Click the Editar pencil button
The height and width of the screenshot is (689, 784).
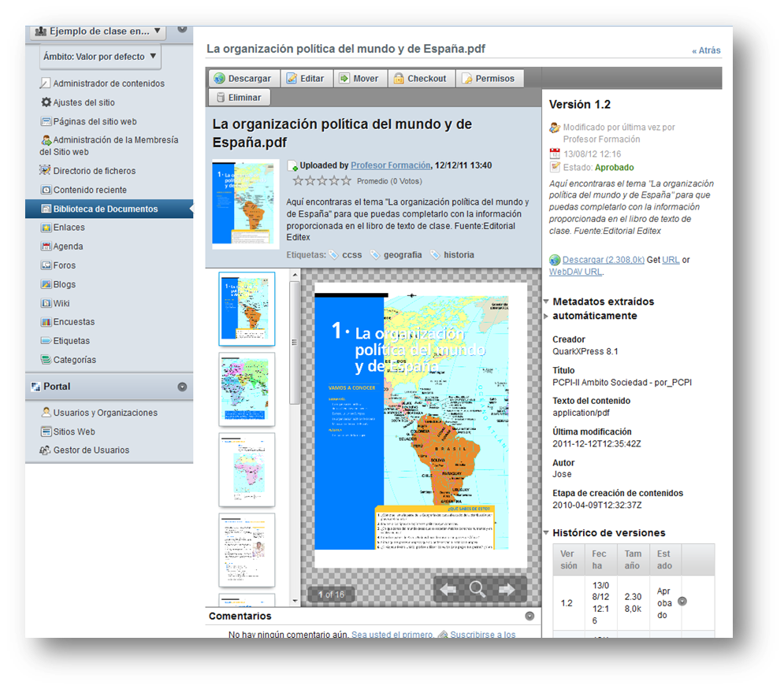pyautogui.click(x=304, y=79)
